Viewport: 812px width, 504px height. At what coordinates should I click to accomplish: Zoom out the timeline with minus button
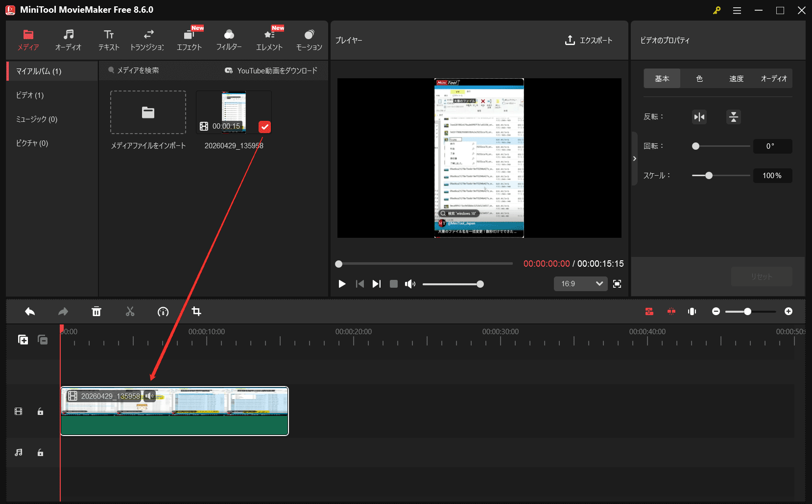tap(716, 312)
